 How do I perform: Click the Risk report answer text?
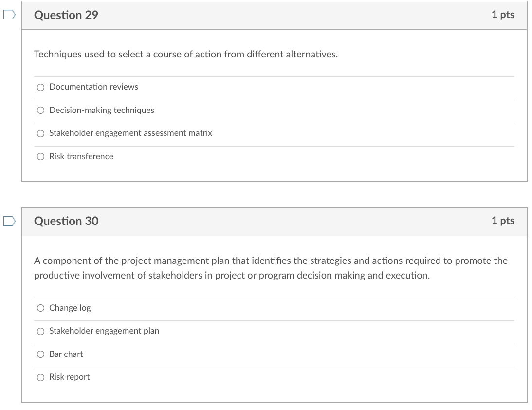point(69,377)
